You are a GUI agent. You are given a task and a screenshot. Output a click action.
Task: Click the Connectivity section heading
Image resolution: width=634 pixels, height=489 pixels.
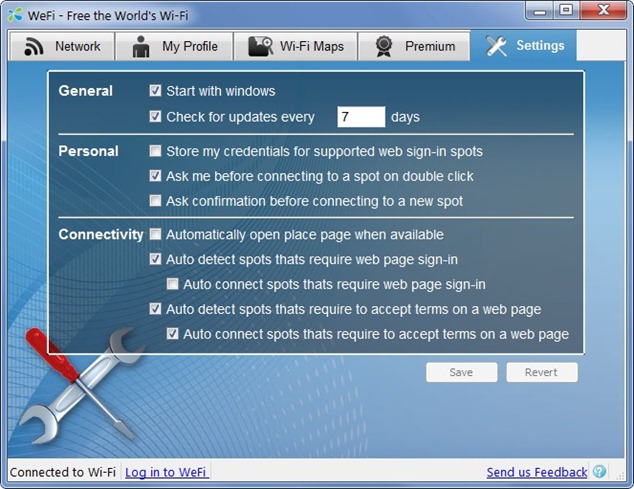pos(101,234)
